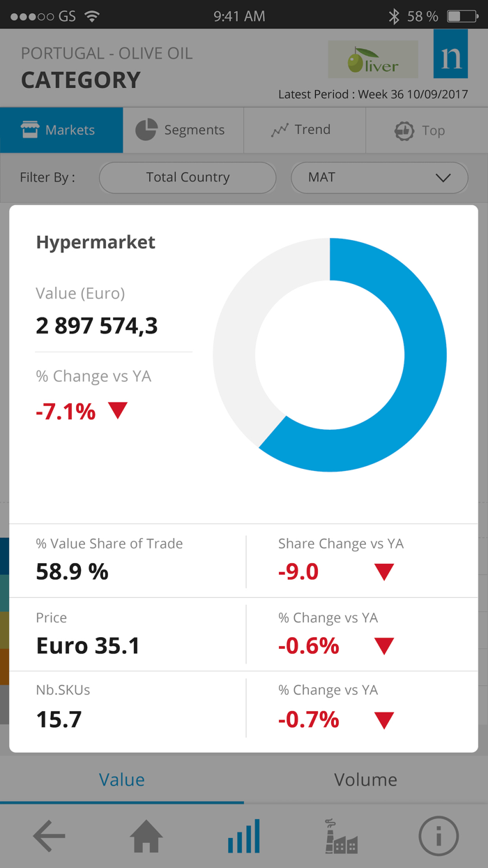Collapse the MAT dropdown chevron

click(443, 179)
